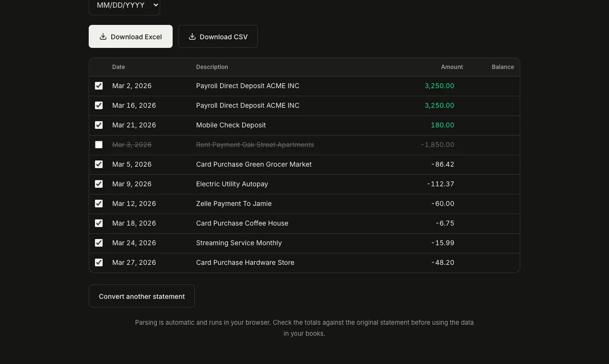The height and width of the screenshot is (364, 609).
Task: Click the Streaming Service Monthly description
Action: click(x=239, y=243)
